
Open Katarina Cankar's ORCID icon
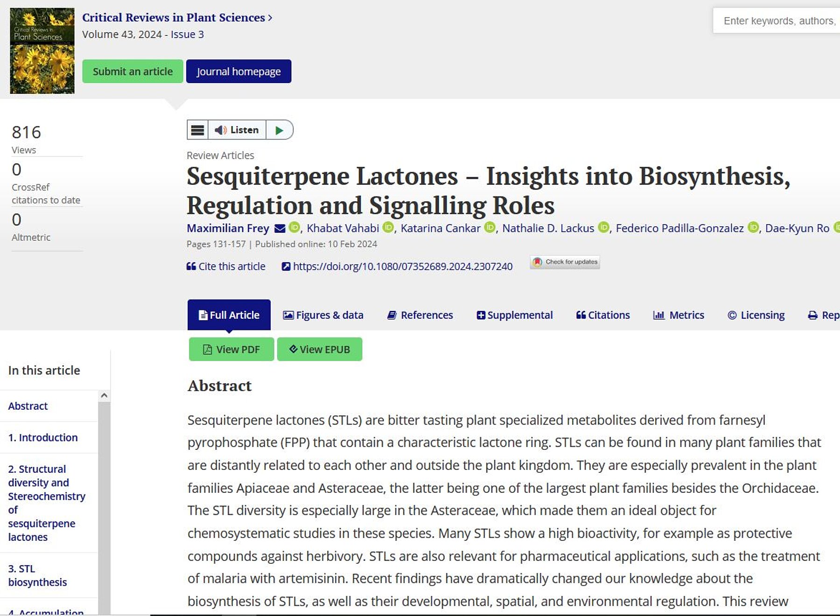[490, 227]
